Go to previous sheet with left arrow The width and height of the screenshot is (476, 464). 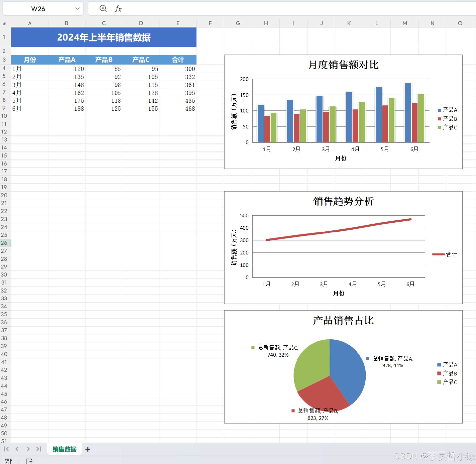coord(17,449)
